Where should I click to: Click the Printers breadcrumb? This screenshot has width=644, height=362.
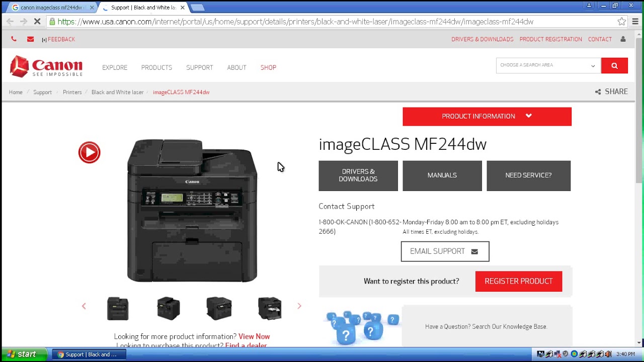pos(72,92)
